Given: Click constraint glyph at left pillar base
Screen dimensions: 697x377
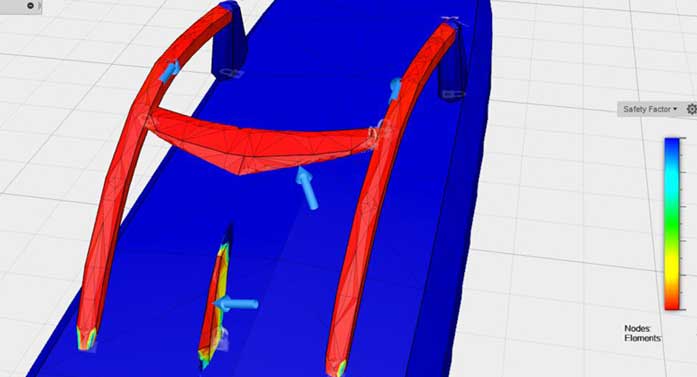Looking at the screenshot, I should [232, 73].
